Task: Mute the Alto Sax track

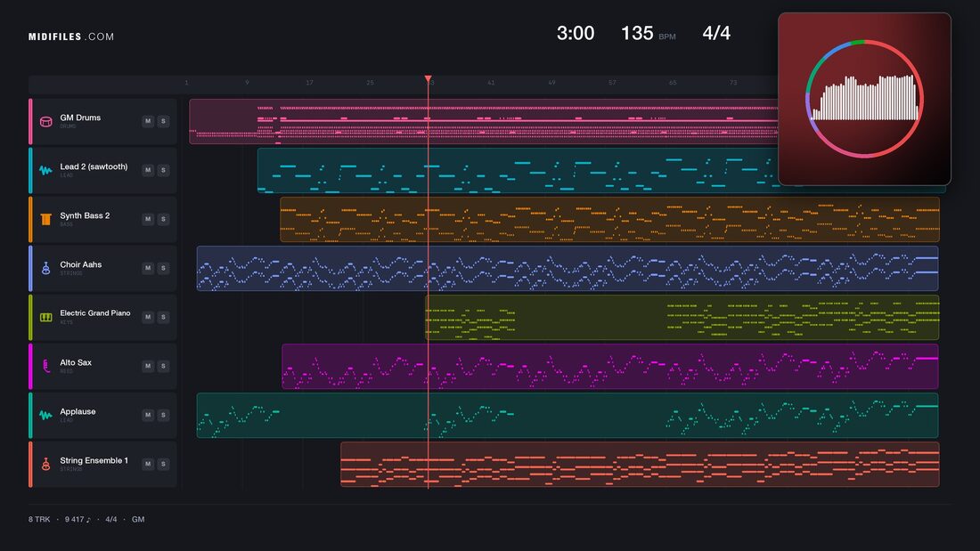Action: pos(148,366)
